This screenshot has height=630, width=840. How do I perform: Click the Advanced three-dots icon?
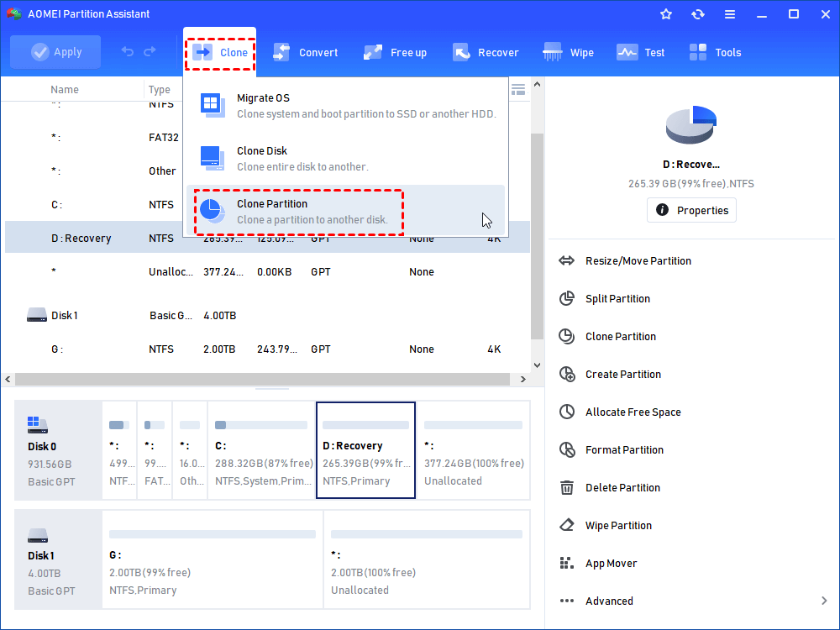click(x=567, y=601)
